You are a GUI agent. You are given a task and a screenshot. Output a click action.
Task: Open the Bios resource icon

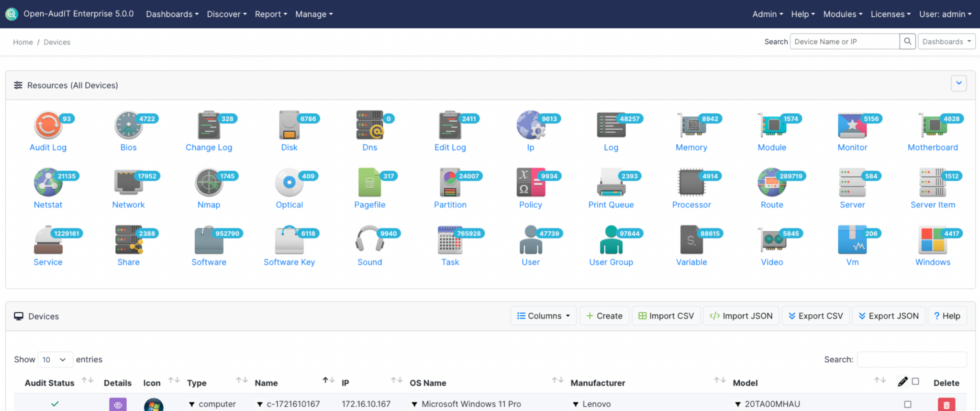click(128, 125)
